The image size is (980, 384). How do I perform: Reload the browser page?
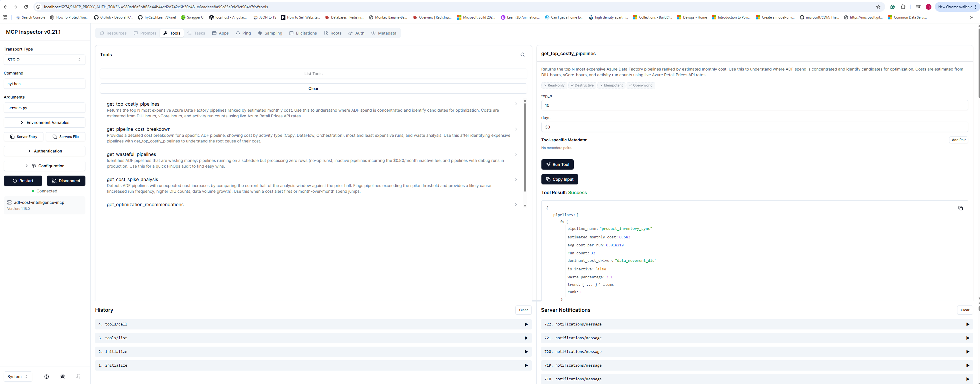(x=26, y=7)
